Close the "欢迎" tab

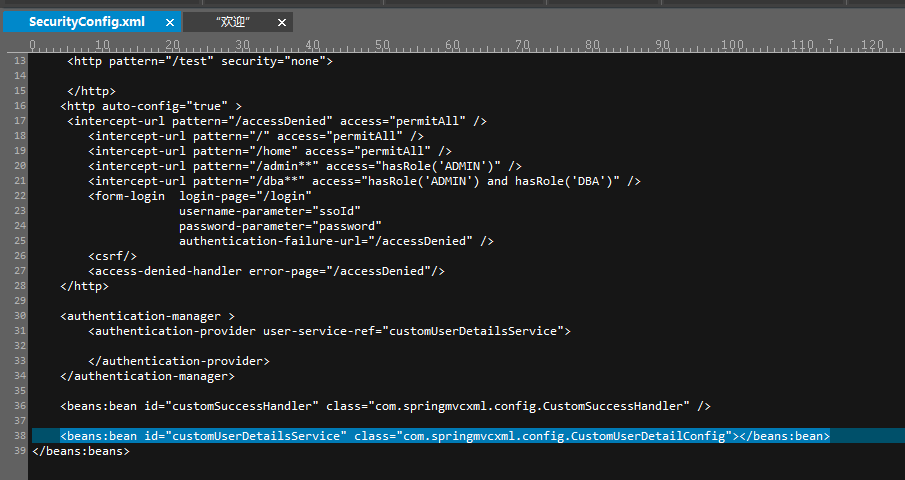282,22
